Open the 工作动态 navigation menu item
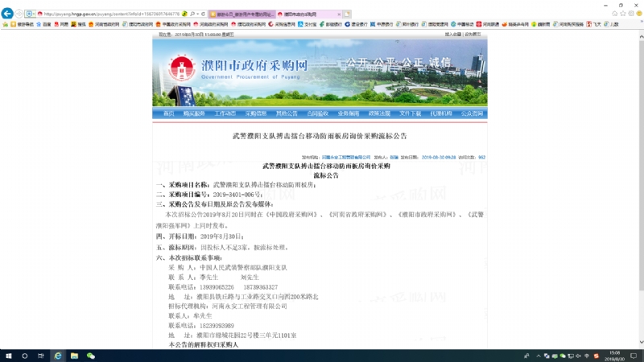Viewport: 644px width, 362px height. click(225, 113)
